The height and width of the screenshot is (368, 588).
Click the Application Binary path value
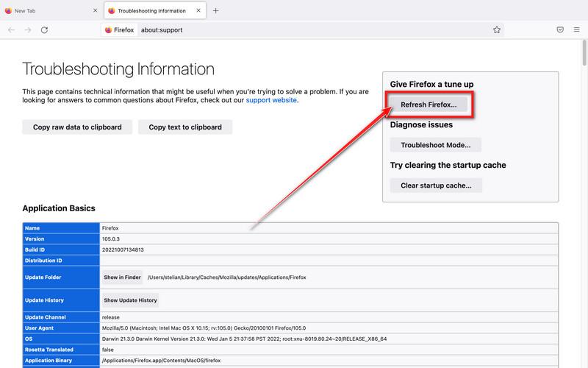[161, 361]
